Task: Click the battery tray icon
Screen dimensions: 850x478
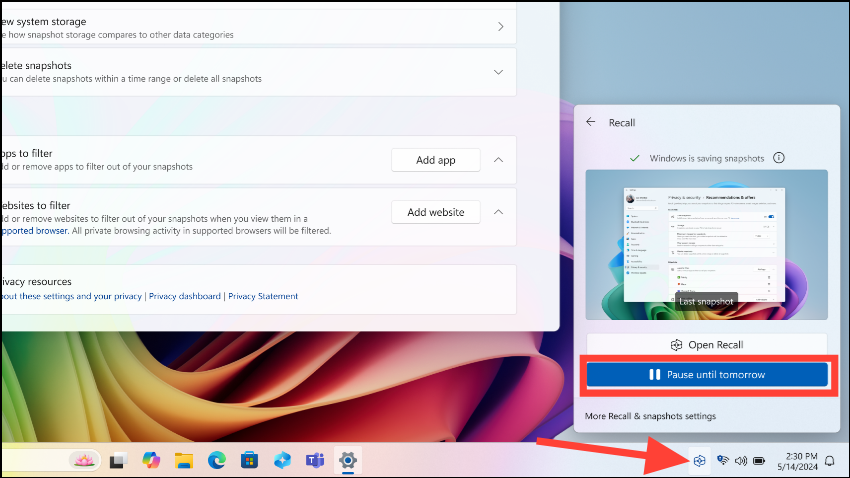Action: (759, 461)
